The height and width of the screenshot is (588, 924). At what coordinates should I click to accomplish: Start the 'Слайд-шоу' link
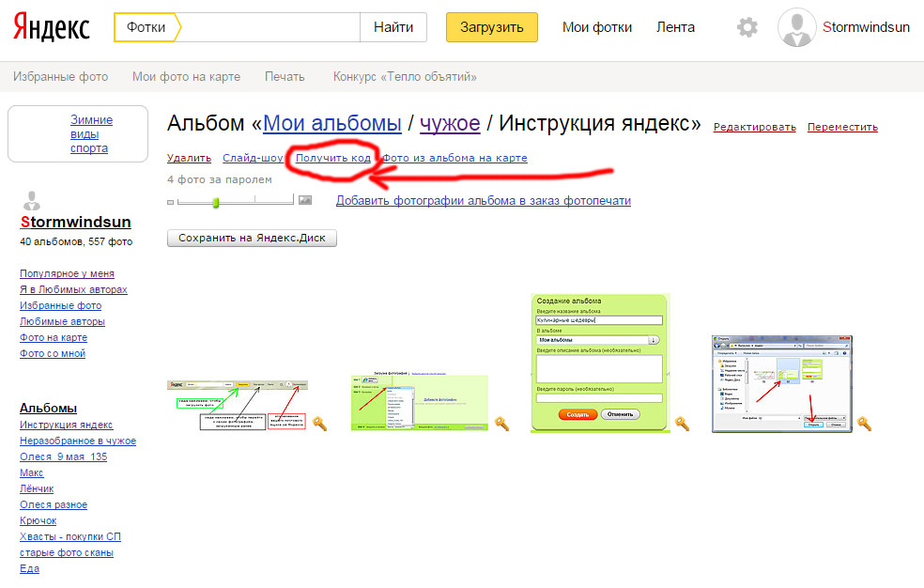pyautogui.click(x=253, y=158)
